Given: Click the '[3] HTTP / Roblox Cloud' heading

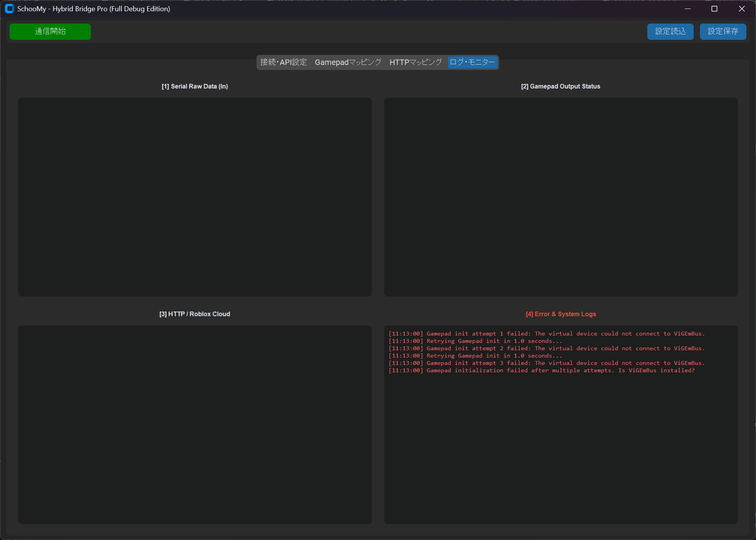Looking at the screenshot, I should tap(195, 314).
